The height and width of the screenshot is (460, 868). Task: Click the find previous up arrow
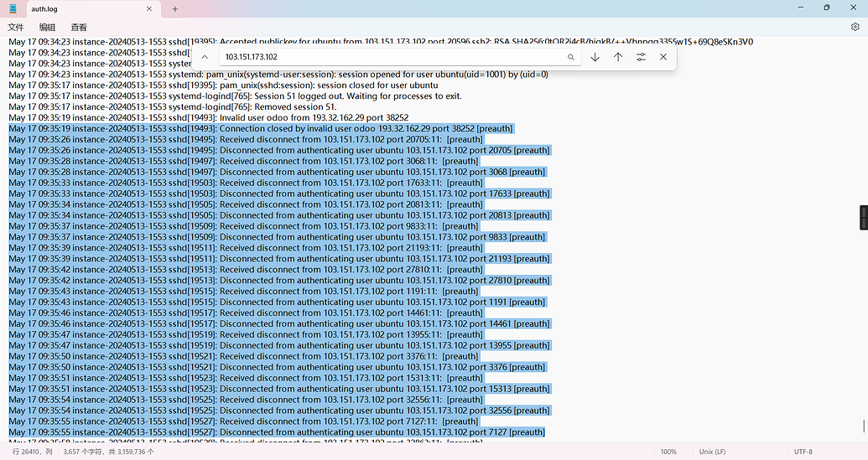(618, 57)
